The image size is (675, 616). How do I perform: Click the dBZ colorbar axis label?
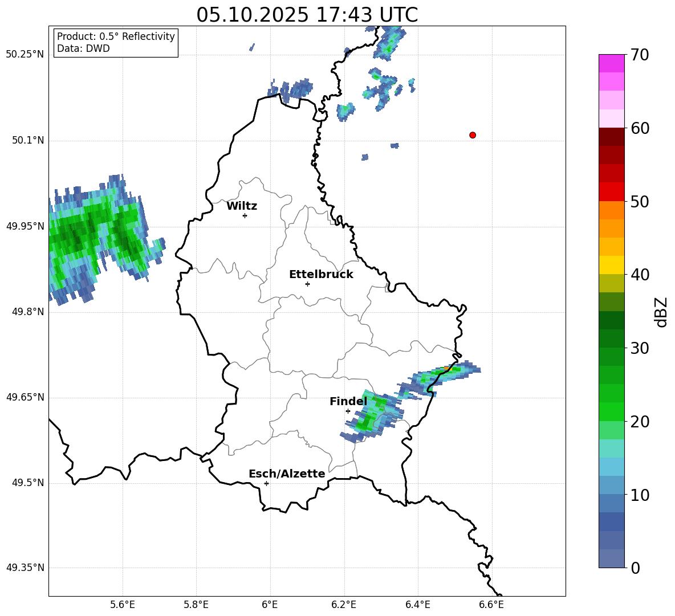tap(662, 312)
